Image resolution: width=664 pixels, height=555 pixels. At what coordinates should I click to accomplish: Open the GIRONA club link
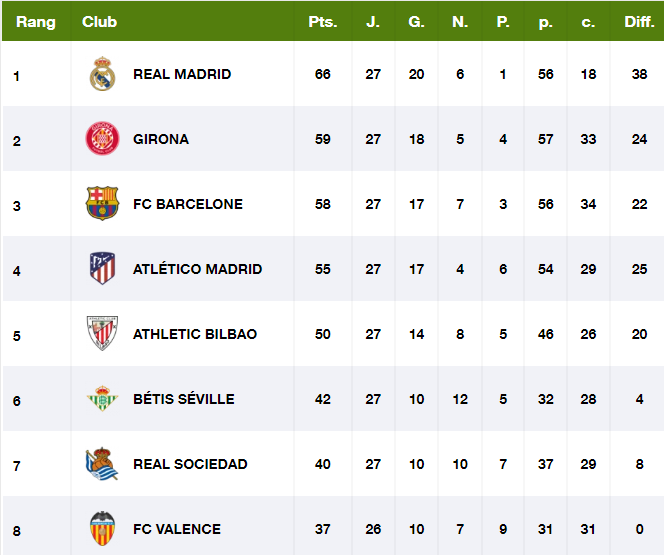[x=161, y=139]
